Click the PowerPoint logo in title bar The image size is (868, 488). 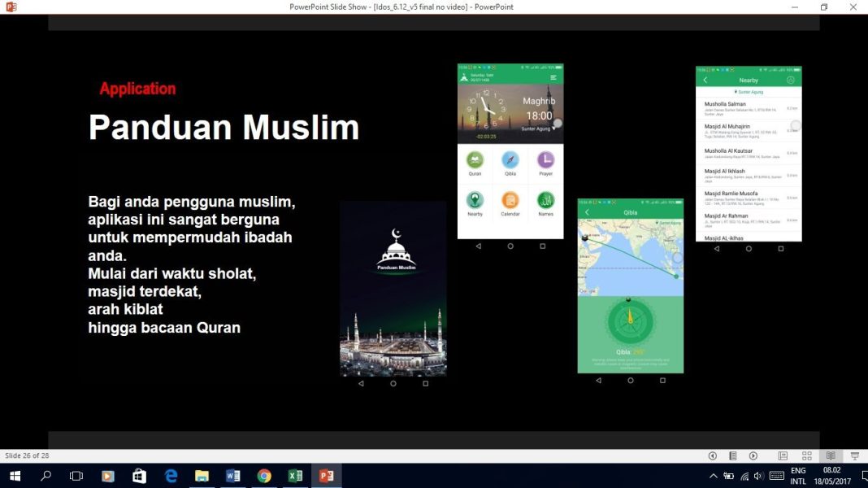(x=11, y=7)
